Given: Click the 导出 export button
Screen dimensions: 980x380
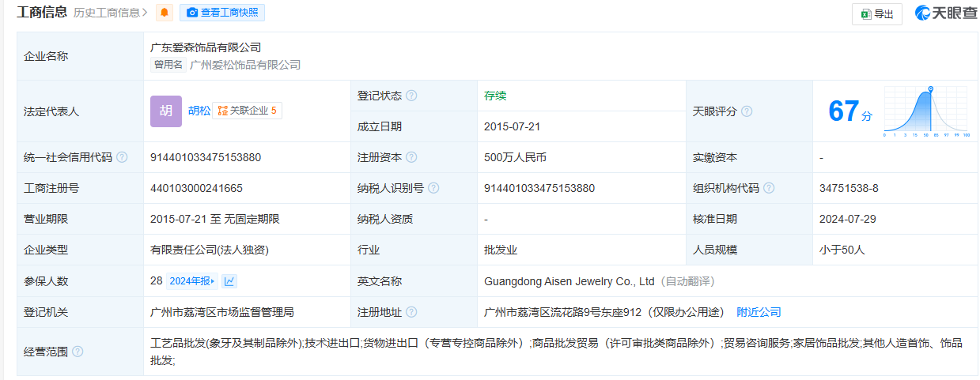Looking at the screenshot, I should click(877, 14).
